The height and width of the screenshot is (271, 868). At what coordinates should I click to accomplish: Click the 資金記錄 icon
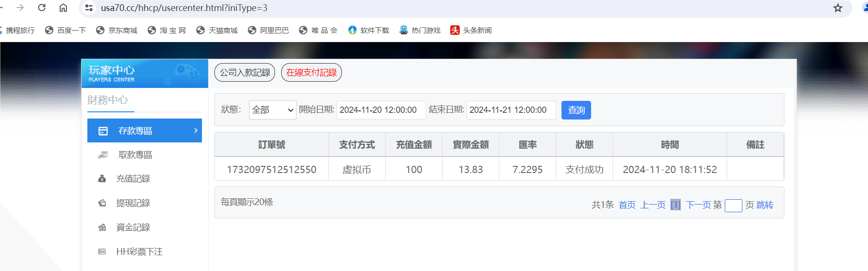[102, 228]
